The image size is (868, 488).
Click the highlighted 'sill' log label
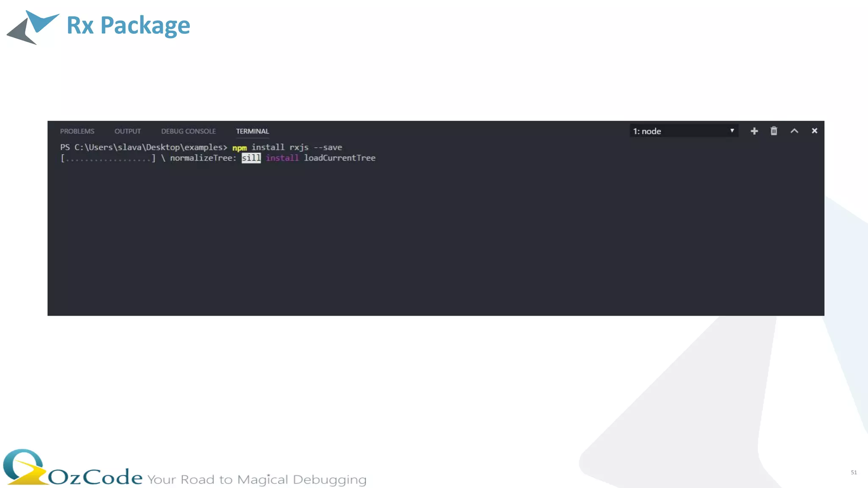pyautogui.click(x=251, y=158)
